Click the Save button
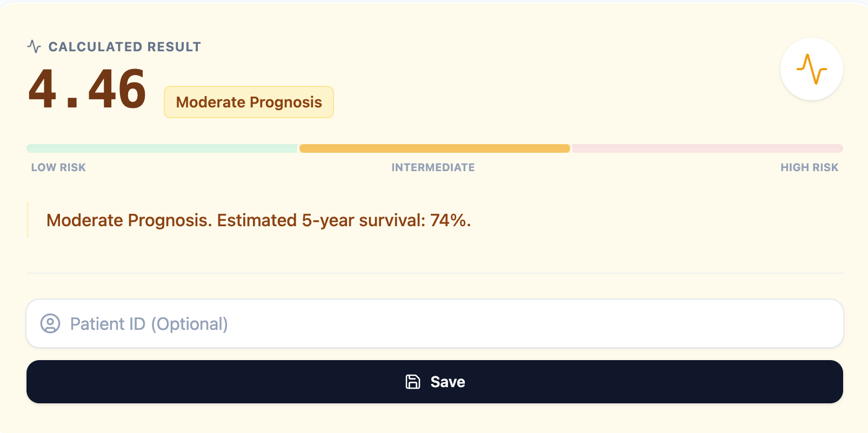 tap(434, 381)
